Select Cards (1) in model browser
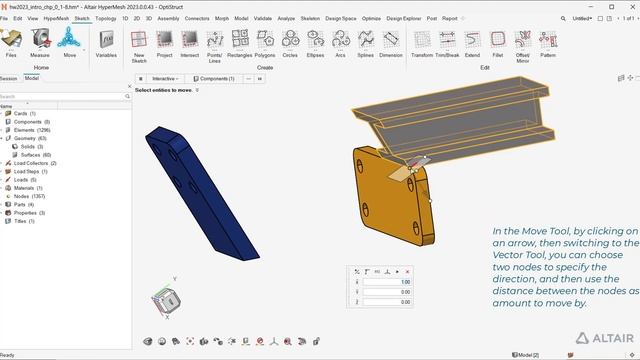 point(24,113)
